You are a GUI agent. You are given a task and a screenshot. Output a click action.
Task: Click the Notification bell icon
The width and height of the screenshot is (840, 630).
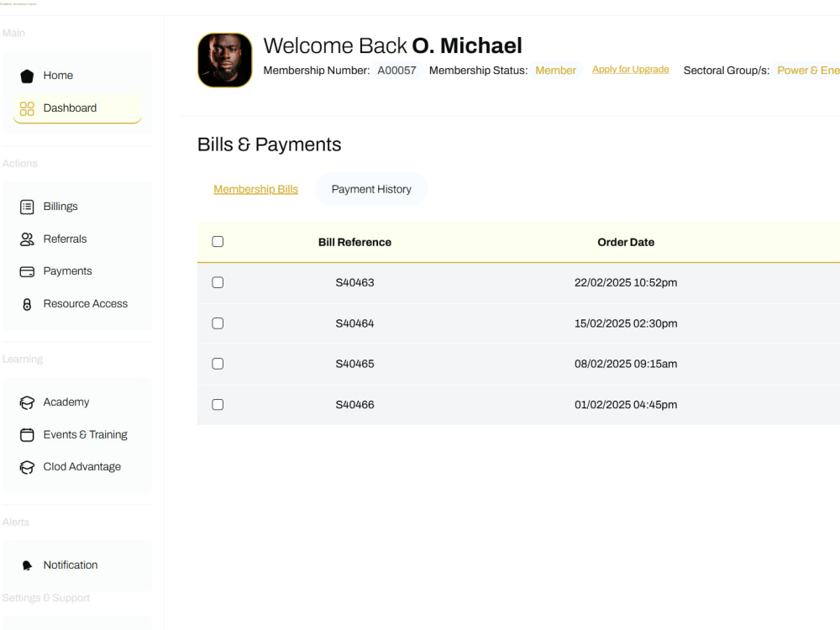(x=27, y=565)
